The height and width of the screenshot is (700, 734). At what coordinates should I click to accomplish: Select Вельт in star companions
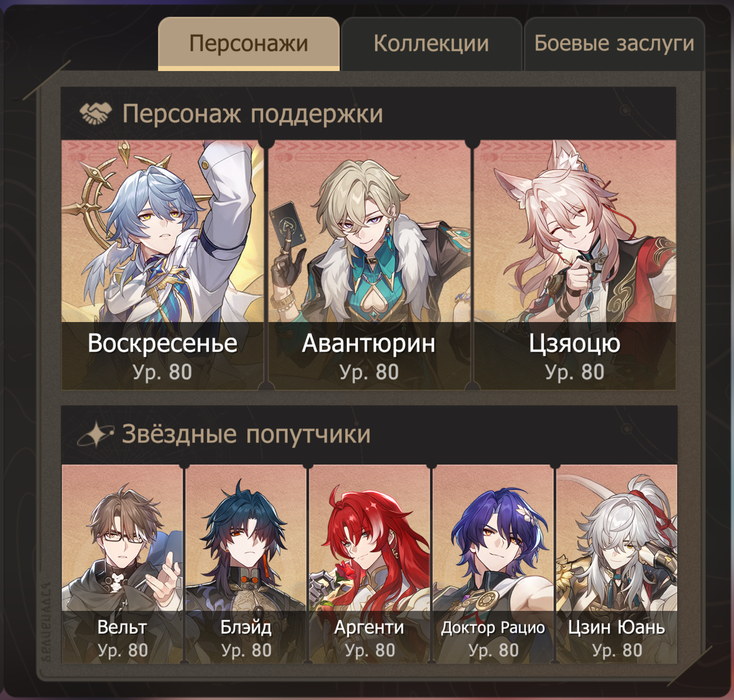tap(122, 564)
